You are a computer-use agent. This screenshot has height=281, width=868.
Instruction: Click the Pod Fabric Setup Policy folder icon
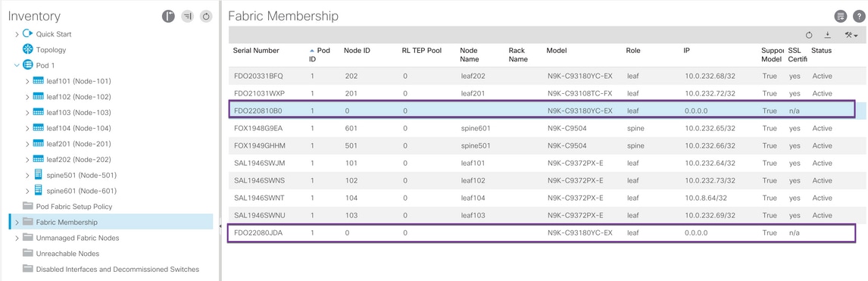(x=28, y=206)
